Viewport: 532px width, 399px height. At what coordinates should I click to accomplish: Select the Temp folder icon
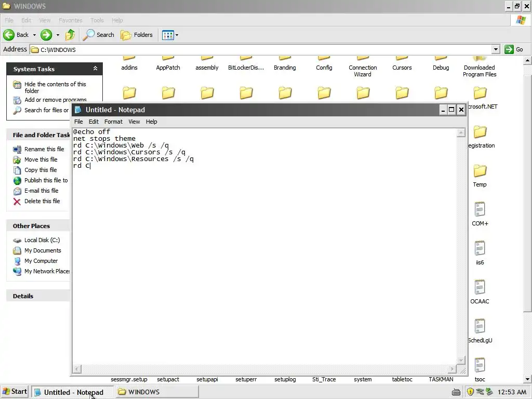pos(480,171)
